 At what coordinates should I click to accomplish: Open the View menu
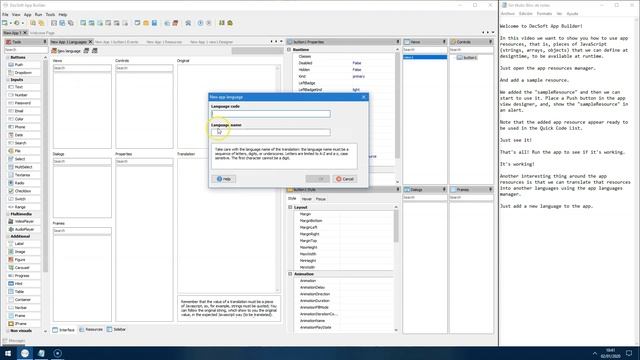pos(16,14)
